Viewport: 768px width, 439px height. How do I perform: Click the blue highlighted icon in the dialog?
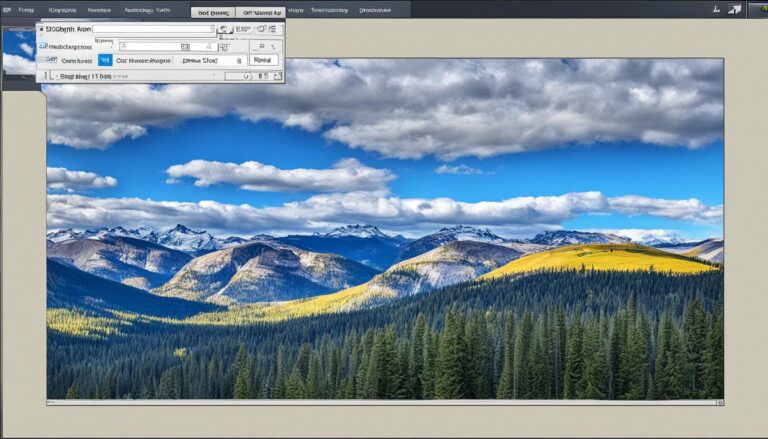[105, 60]
